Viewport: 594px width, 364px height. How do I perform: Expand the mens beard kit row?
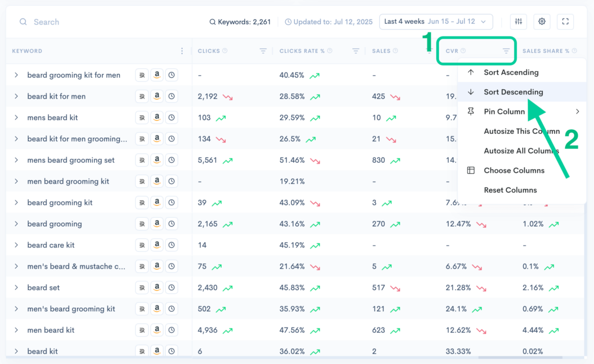[16, 117]
